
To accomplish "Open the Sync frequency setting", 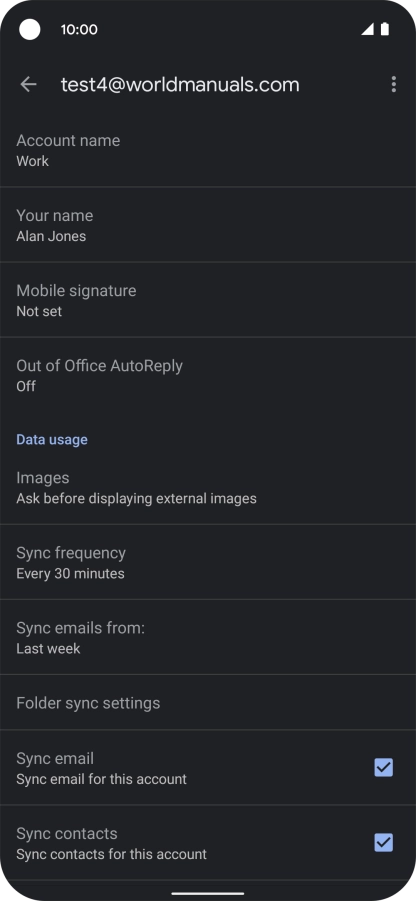I will click(208, 562).
